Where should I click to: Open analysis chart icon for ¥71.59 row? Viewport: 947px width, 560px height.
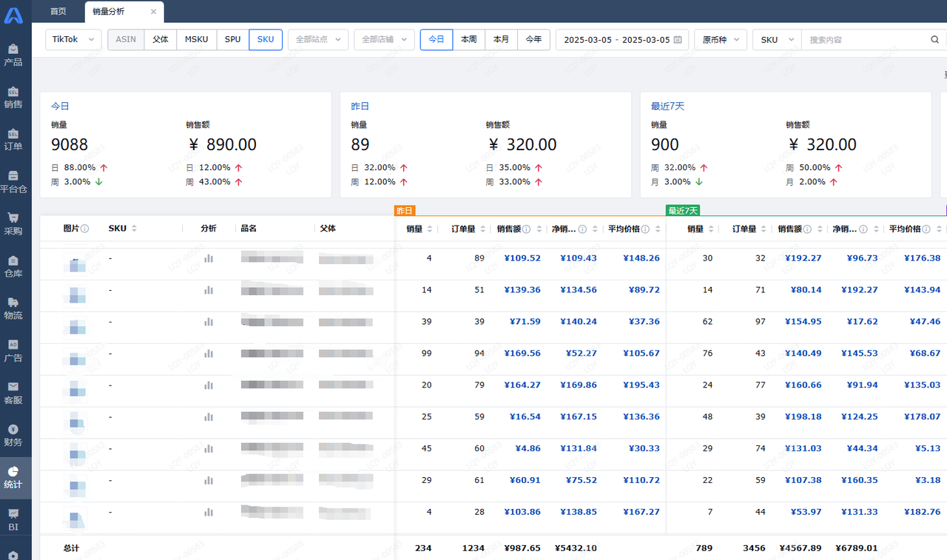tap(209, 322)
